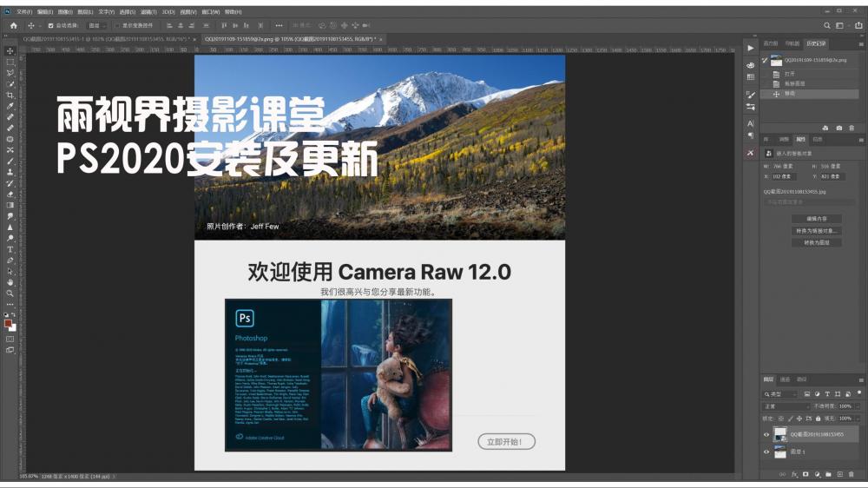Open the fill (填充) dropdown arrow
The height and width of the screenshot is (488, 868).
click(858, 419)
